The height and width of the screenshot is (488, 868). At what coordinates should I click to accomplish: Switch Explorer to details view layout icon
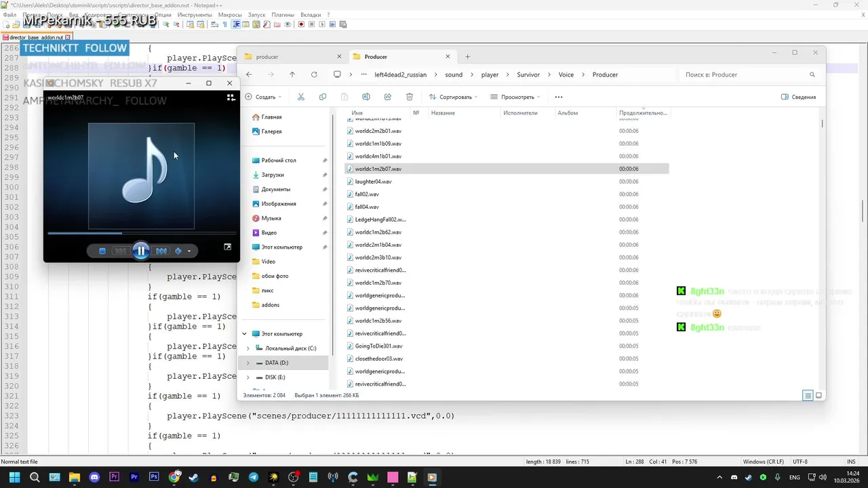[x=808, y=395]
